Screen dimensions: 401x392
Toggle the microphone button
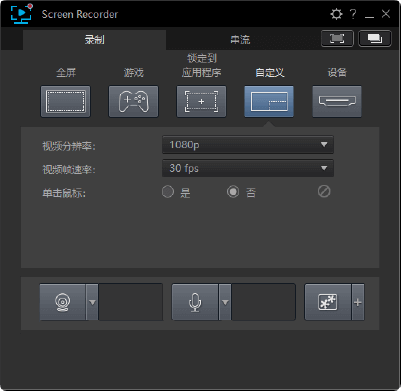tap(195, 302)
